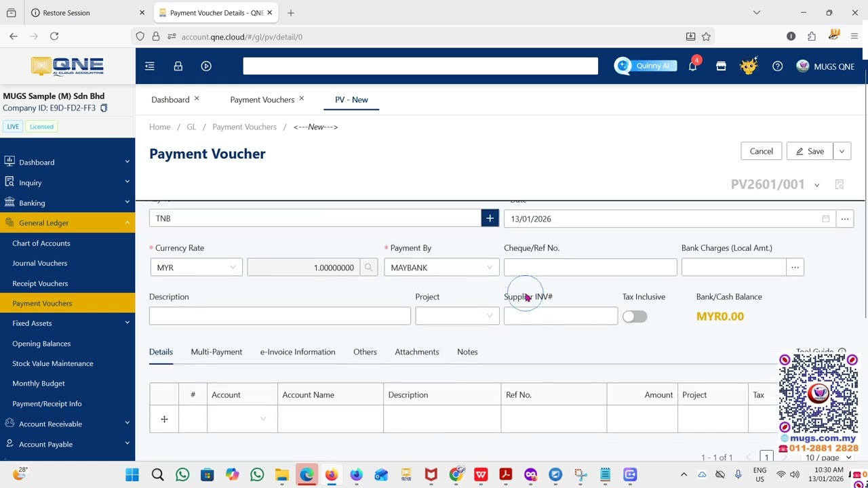Open the Payment By MAYBANK dropdown
The image size is (868, 488).
pos(441,268)
